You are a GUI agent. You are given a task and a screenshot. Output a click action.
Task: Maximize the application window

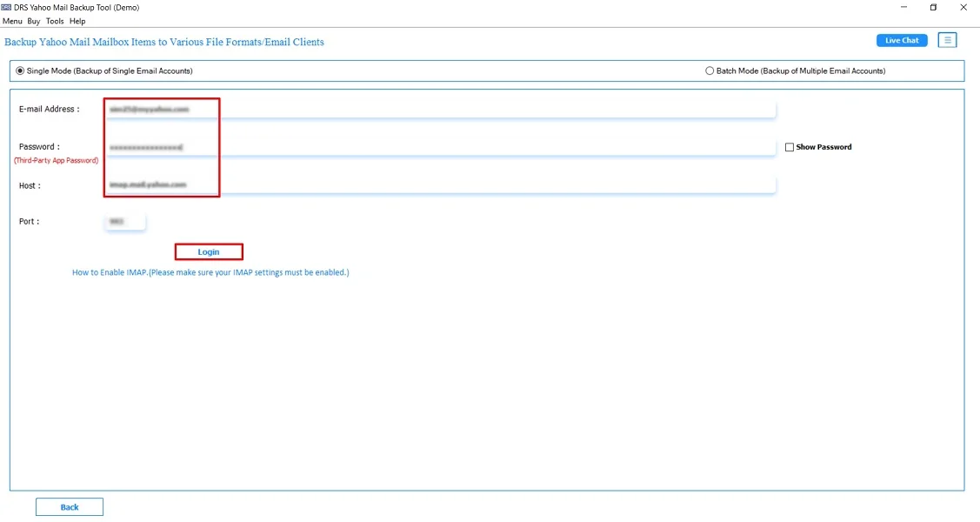point(933,7)
